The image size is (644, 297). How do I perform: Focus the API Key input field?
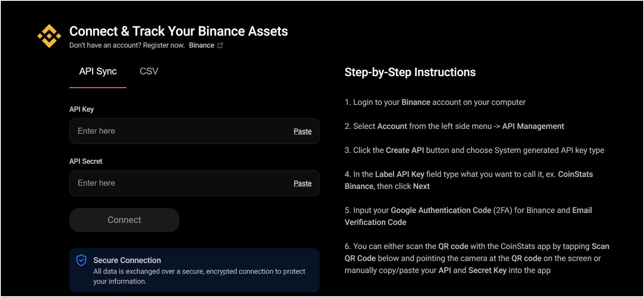180,131
